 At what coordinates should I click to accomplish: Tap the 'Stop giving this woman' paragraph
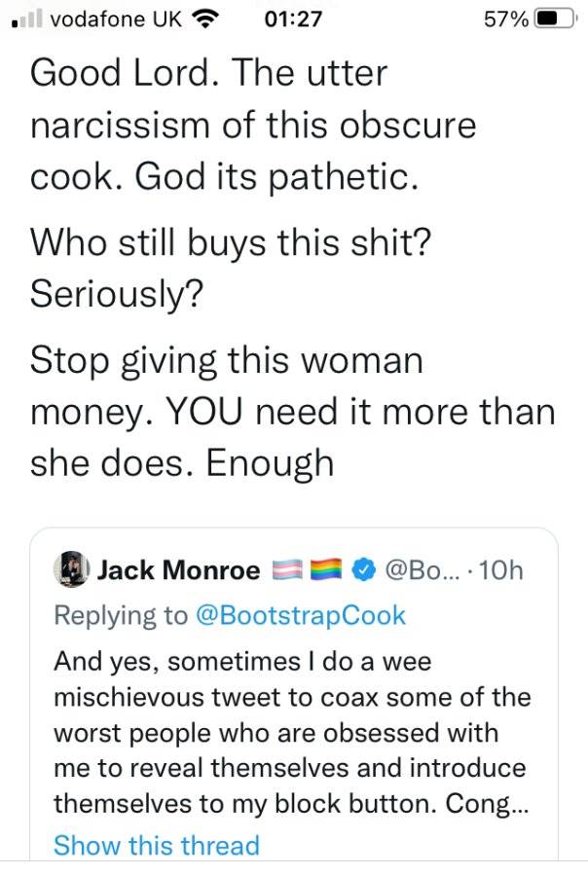tap(292, 411)
